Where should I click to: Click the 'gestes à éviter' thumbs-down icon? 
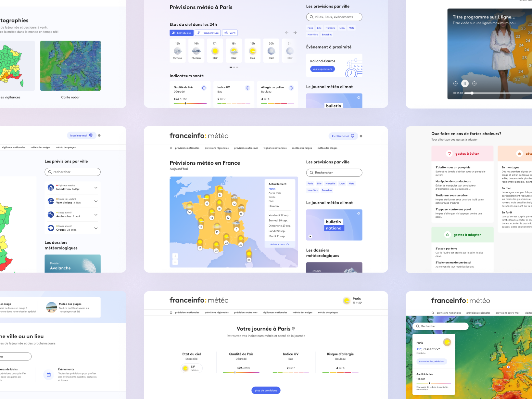(x=449, y=154)
